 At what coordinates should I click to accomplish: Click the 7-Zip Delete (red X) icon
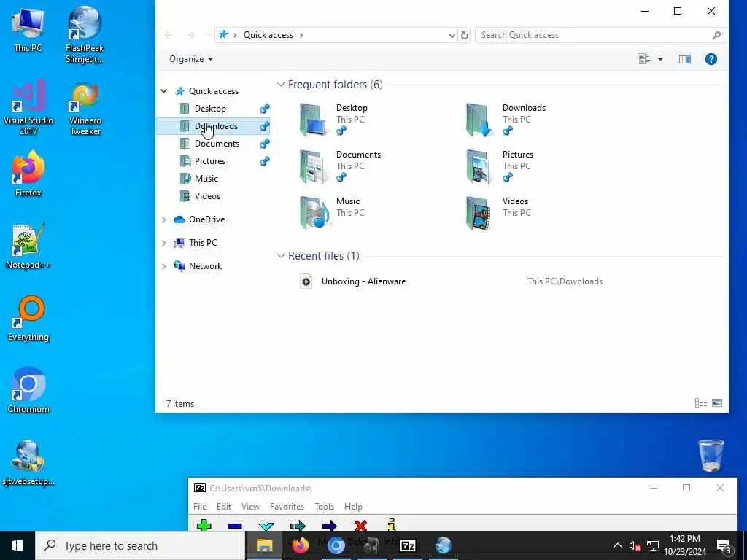[x=360, y=526]
